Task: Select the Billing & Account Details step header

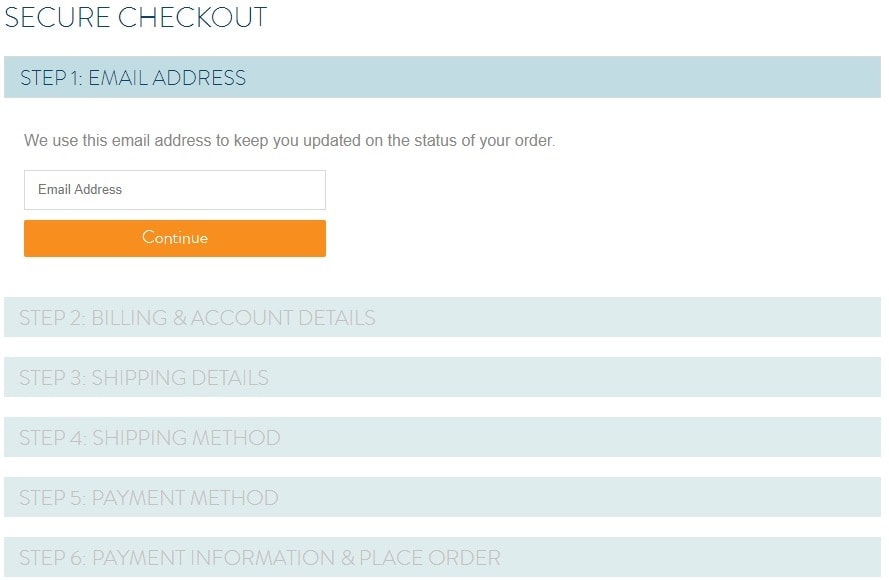Action: tap(197, 318)
